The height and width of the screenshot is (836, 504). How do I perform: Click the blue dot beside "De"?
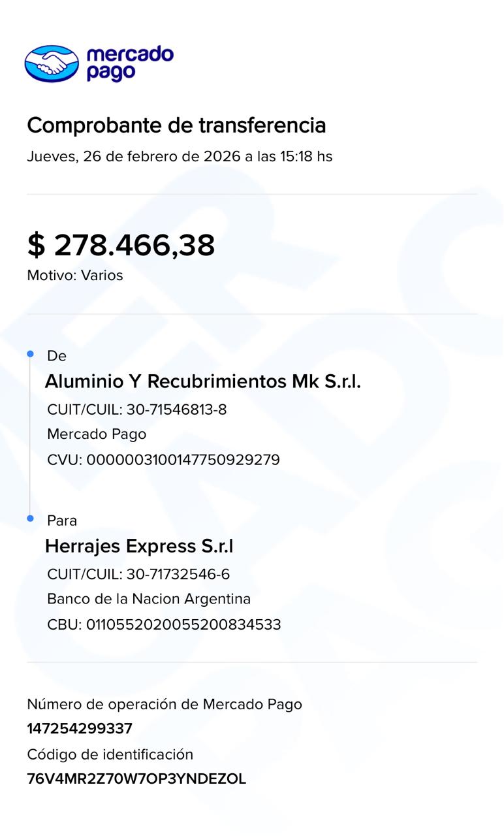click(30, 354)
